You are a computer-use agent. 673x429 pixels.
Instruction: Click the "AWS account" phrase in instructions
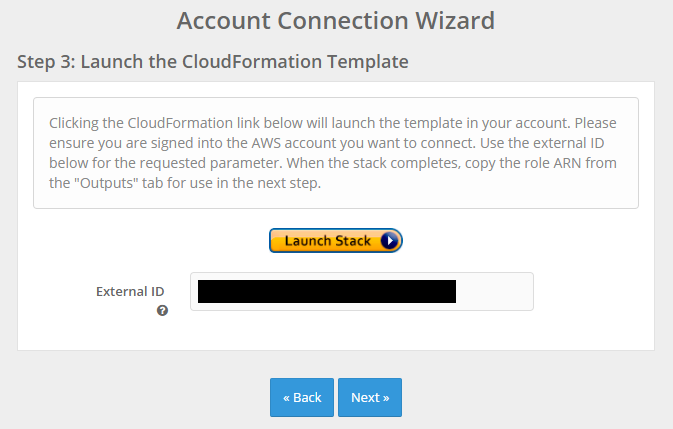coord(294,143)
